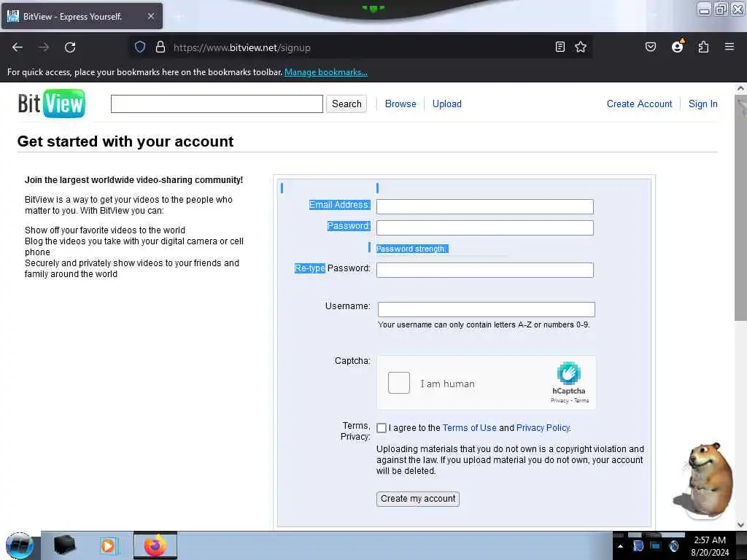Reload the BitView signup page
The width and height of the screenshot is (747, 560).
pos(70,47)
